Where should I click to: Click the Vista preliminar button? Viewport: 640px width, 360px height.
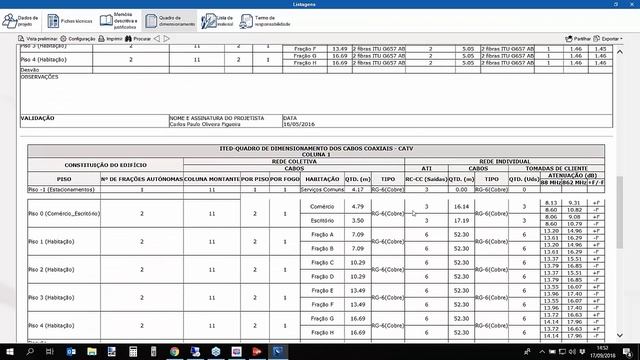(x=38, y=39)
